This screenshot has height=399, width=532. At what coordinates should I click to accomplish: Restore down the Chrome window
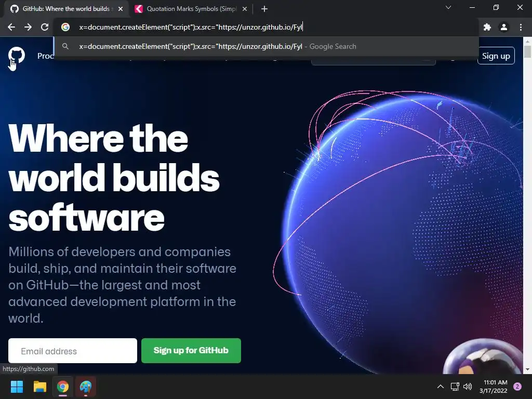496,7
